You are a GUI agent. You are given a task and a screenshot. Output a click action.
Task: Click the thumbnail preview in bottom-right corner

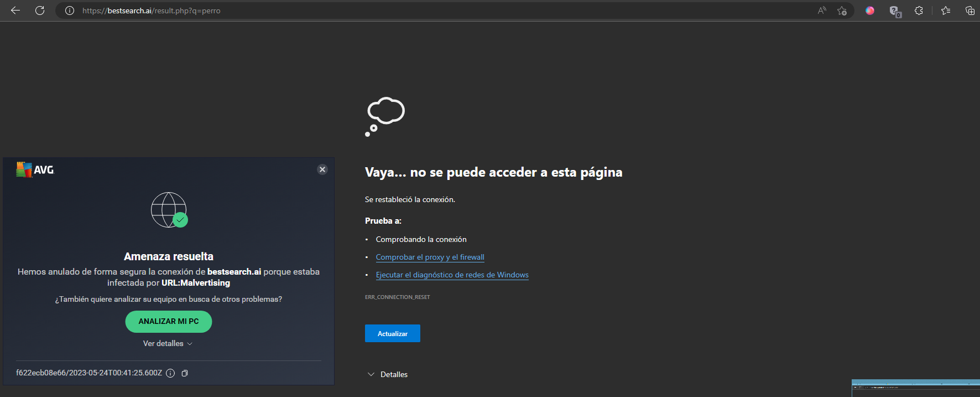916,388
